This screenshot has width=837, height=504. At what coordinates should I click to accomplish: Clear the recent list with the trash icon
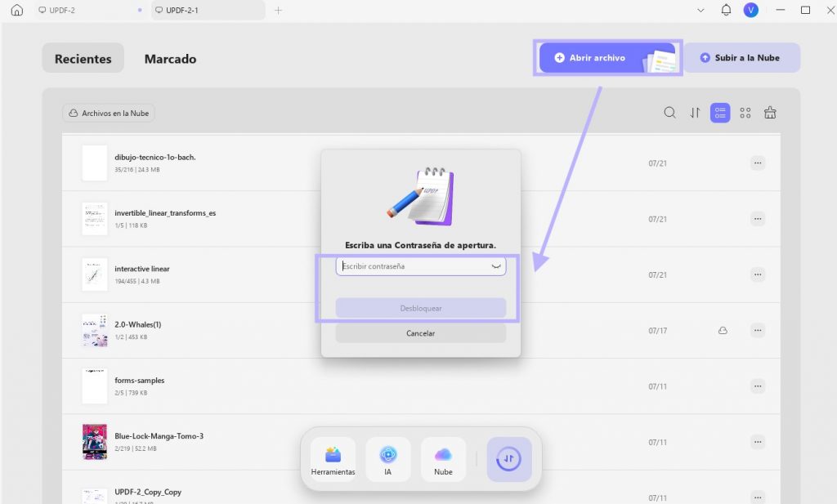click(x=770, y=113)
